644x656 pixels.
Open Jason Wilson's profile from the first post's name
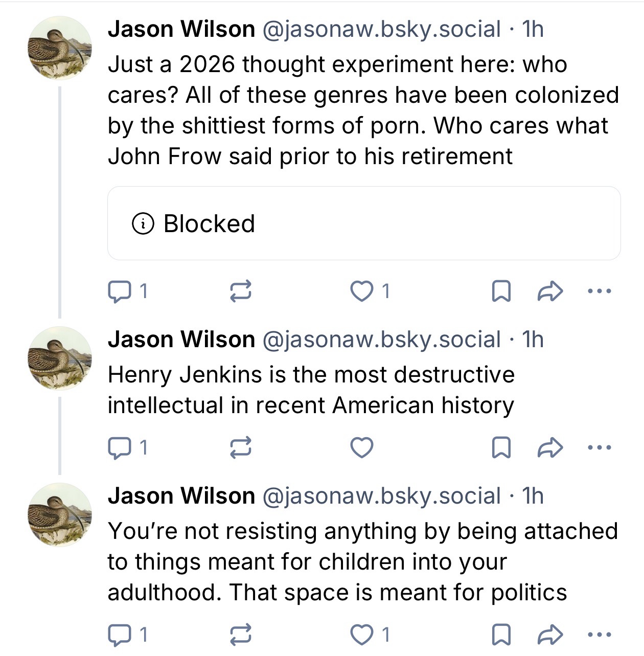(181, 29)
